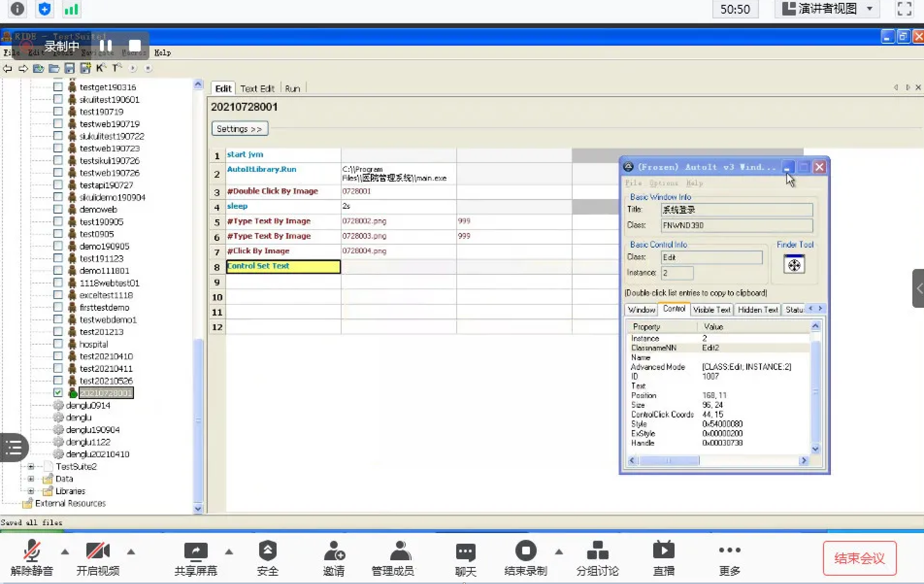Viewport: 924px width, 584px height.
Task: Click the Search Keywords K icon
Action: point(100,68)
